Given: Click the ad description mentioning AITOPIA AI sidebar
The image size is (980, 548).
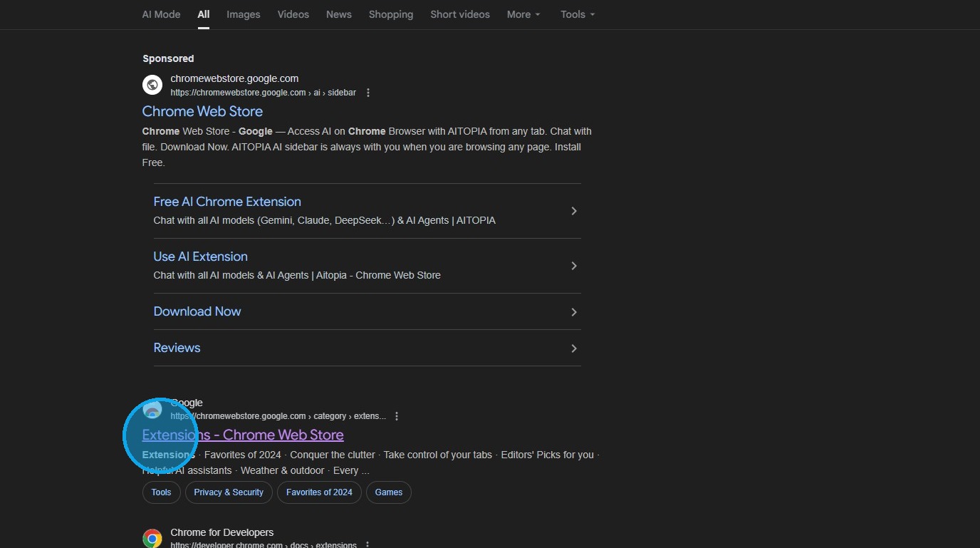Looking at the screenshot, I should click(367, 147).
